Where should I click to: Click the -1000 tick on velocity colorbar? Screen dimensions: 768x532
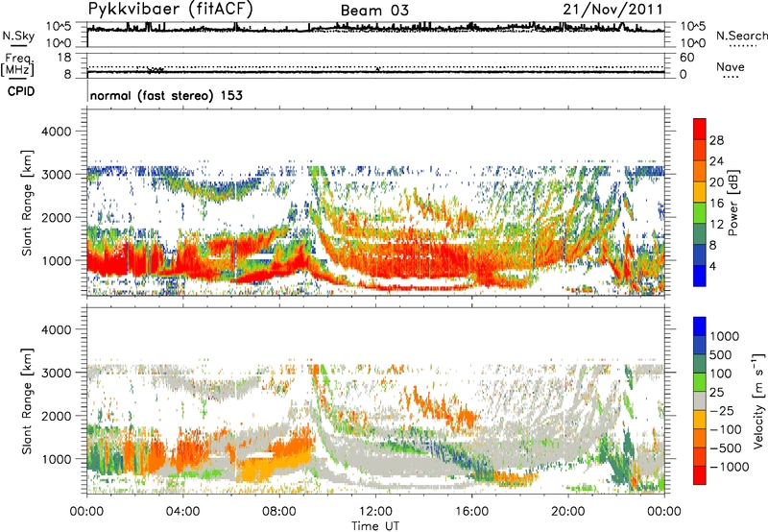[730, 467]
